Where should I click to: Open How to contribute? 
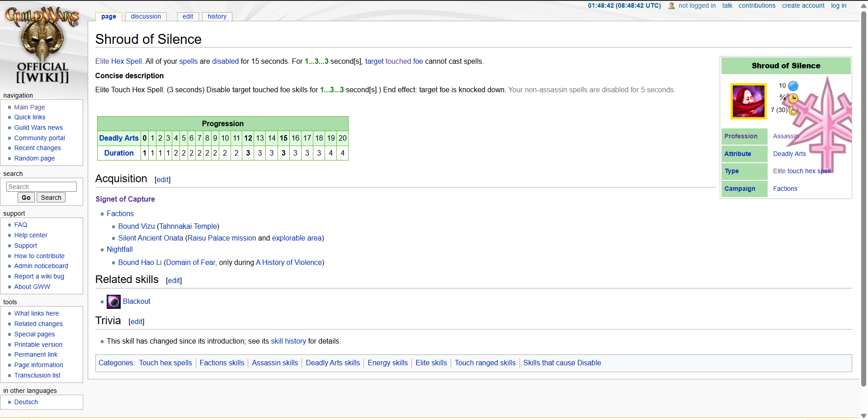click(39, 256)
